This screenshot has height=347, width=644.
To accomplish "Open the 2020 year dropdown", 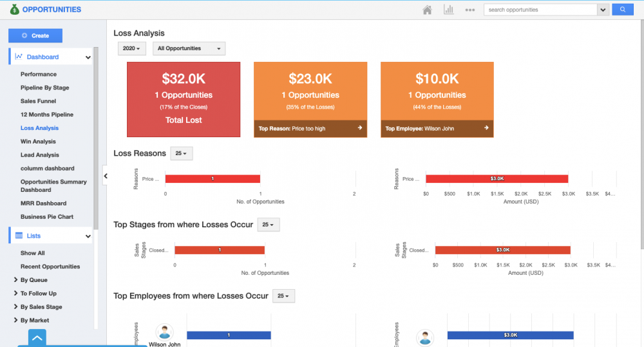I will point(131,48).
